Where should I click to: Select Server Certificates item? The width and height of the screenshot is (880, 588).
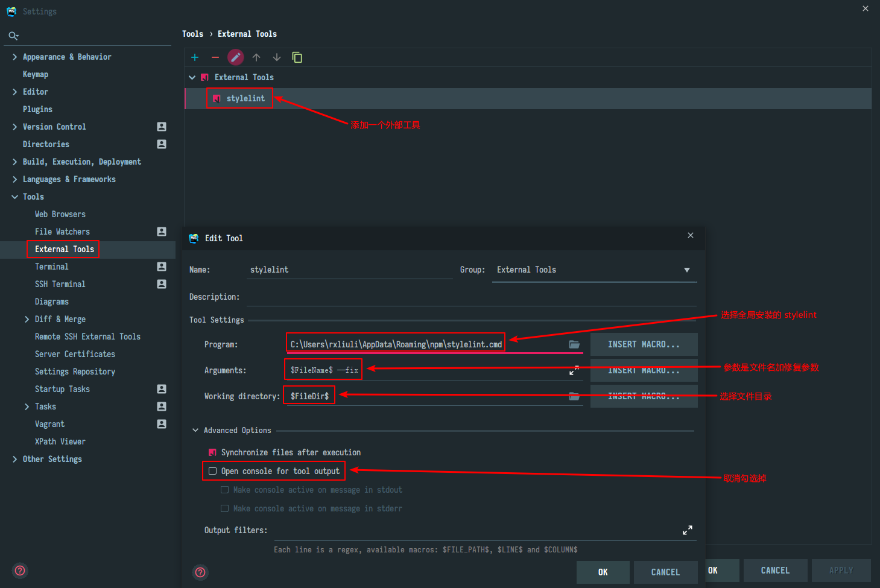click(75, 354)
